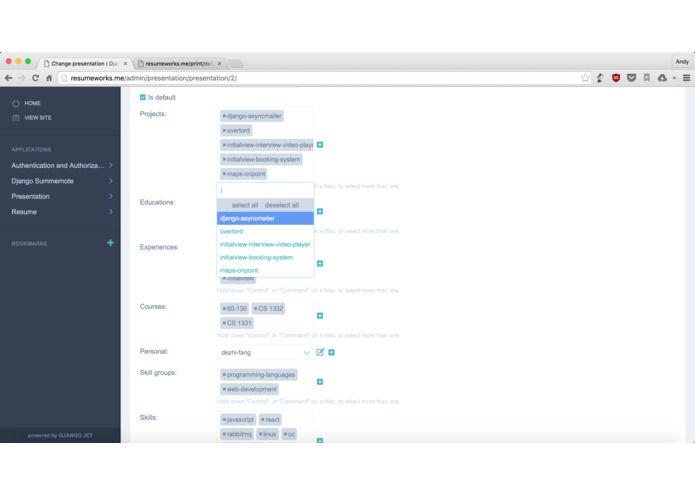Click deselect all in dropdown
The width and height of the screenshot is (695, 494).
[282, 205]
